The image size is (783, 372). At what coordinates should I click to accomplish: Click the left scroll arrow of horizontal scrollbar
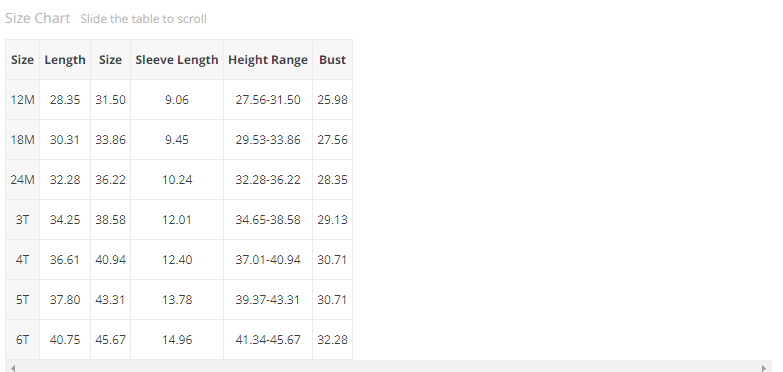(x=13, y=368)
